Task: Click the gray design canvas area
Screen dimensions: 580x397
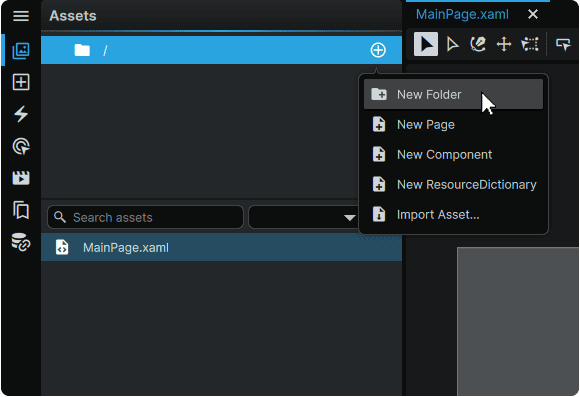Action: tap(518, 322)
